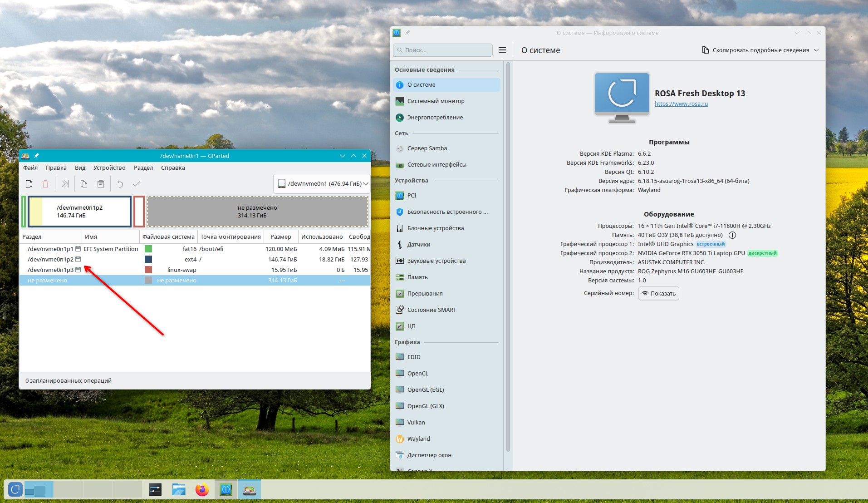Open Память in the sidebar
The width and height of the screenshot is (868, 503).
pos(447,277)
